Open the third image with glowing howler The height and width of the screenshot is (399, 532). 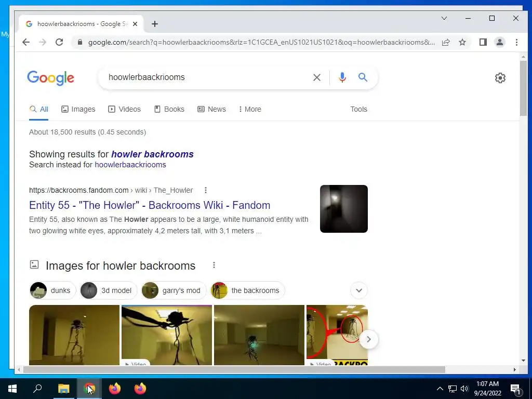pos(259,335)
